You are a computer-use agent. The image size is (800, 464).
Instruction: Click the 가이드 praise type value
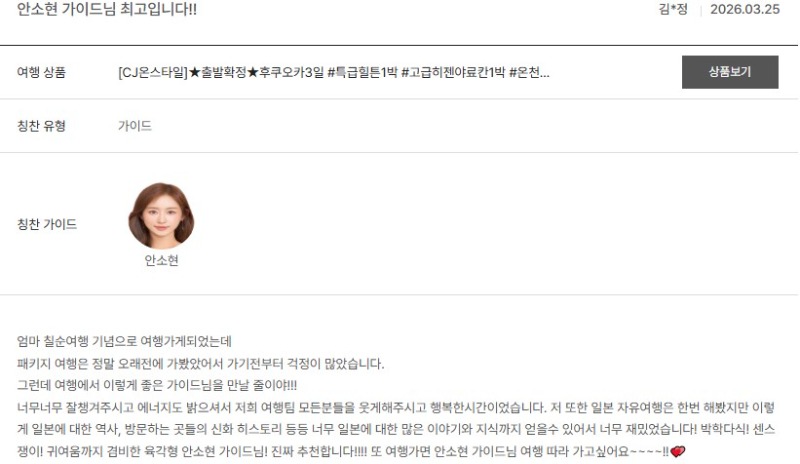pos(135,126)
